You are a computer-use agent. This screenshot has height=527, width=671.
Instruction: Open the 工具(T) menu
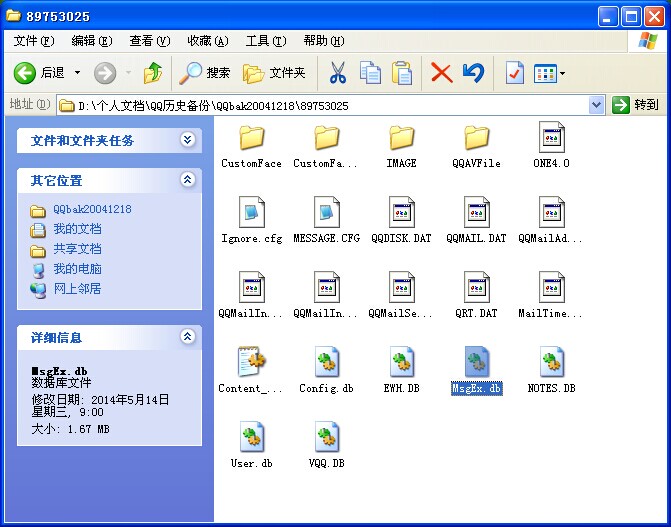click(x=266, y=41)
